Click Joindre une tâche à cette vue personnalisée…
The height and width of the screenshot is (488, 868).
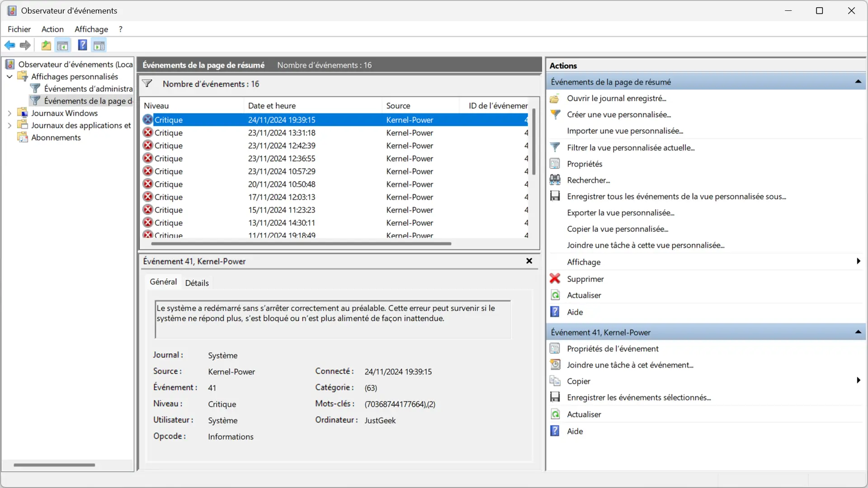[x=646, y=245]
